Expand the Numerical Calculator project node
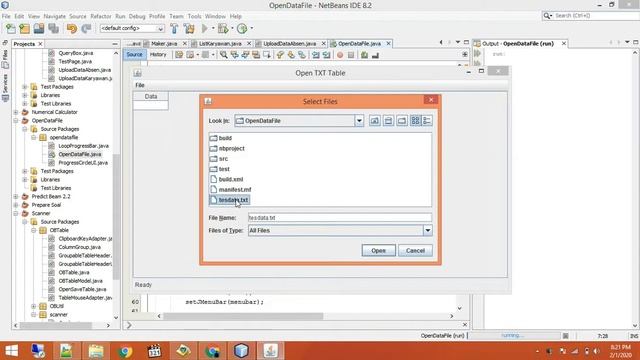This screenshot has height=360, width=640. pyautogui.click(x=16, y=112)
